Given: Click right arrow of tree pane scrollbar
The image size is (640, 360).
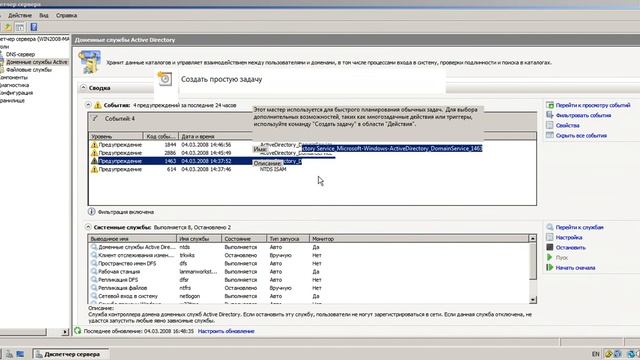Looking at the screenshot, I should [65, 332].
